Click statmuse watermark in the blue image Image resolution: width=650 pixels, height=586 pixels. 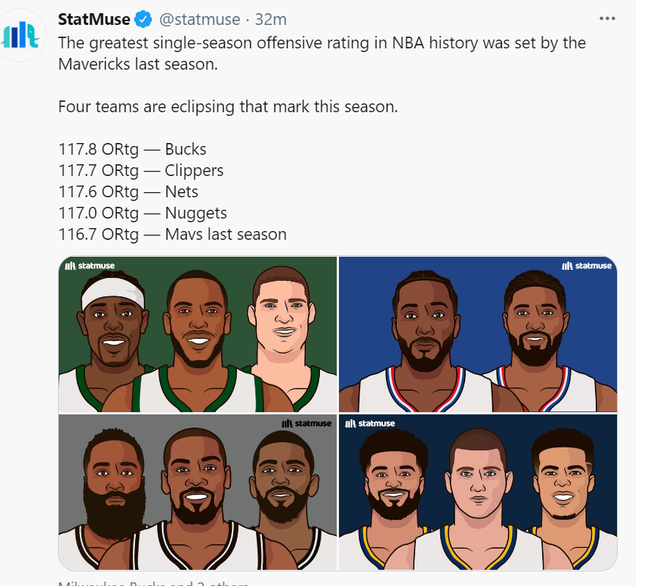[587, 266]
